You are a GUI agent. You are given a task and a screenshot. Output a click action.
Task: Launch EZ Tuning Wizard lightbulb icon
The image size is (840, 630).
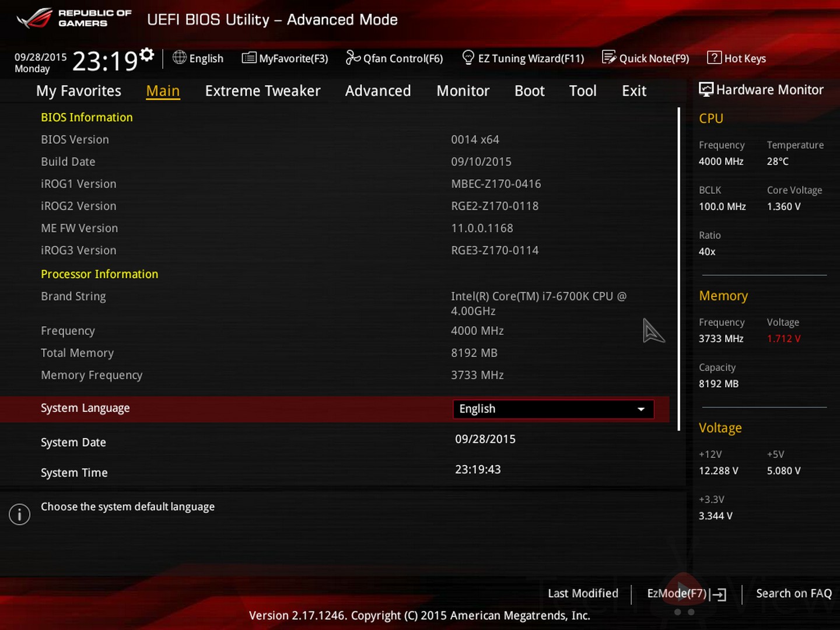[468, 57]
